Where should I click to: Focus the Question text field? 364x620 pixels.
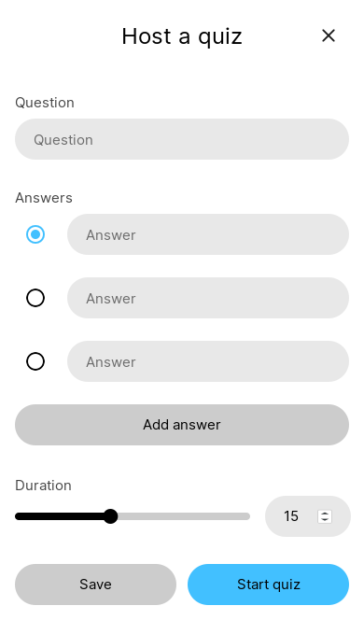pyautogui.click(x=182, y=139)
